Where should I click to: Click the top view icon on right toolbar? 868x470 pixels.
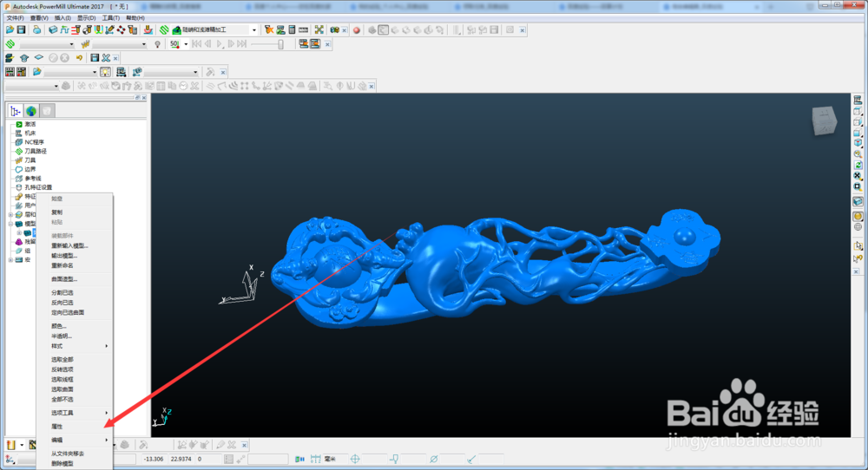point(858,111)
